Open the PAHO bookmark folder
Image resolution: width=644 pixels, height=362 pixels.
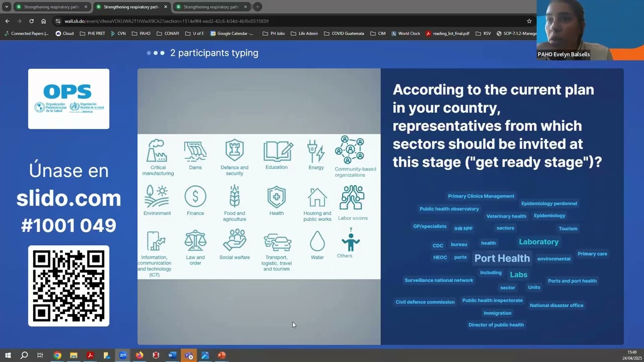tap(141, 34)
